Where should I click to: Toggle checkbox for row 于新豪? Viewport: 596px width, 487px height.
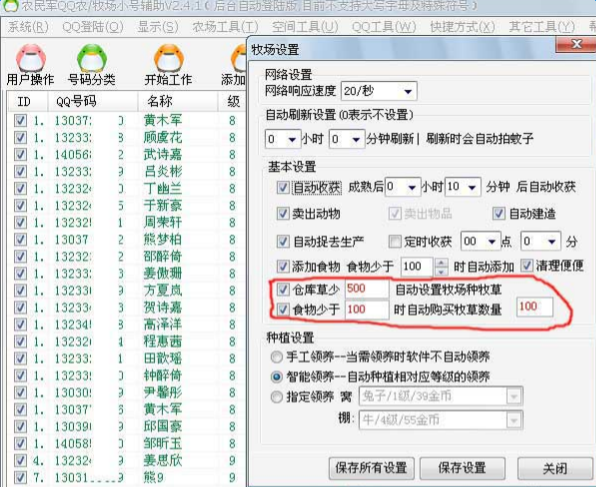click(21, 206)
